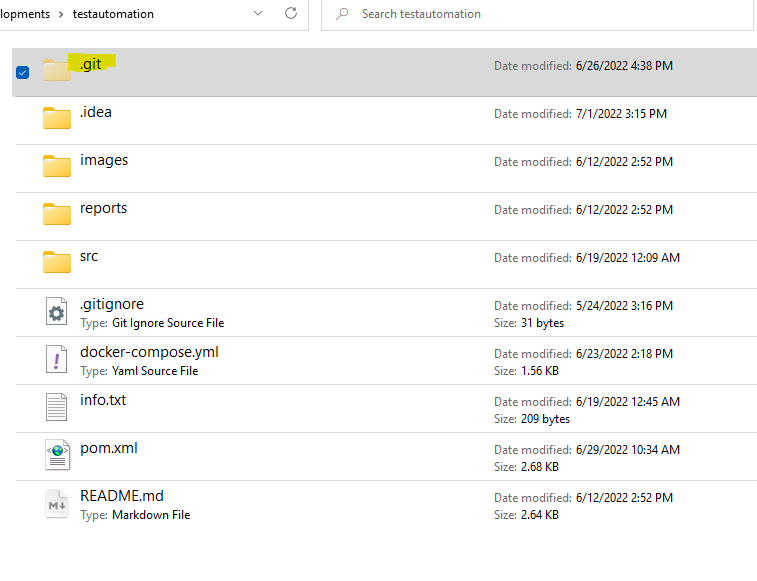Uncheck the .git folder checkbox
This screenshot has width=757, height=581.
(x=23, y=72)
